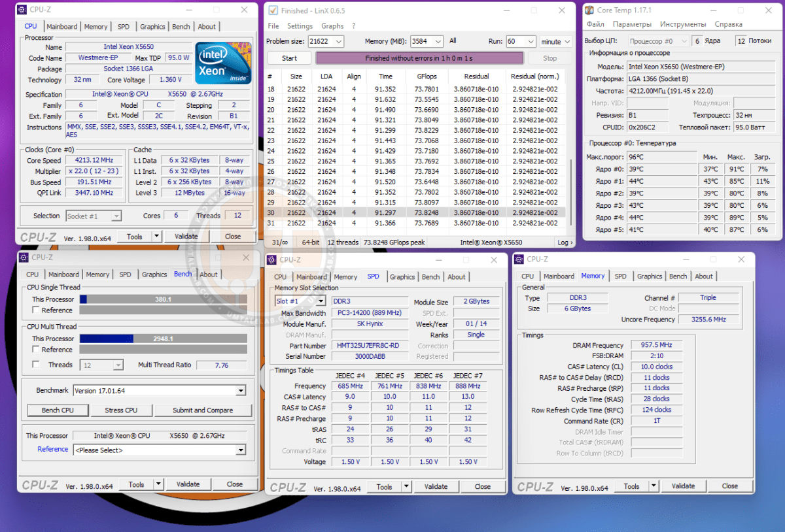This screenshot has width=785, height=532.
Task: Open Tools dropdown arrow in CPU-Z Bench window
Action: click(158, 484)
